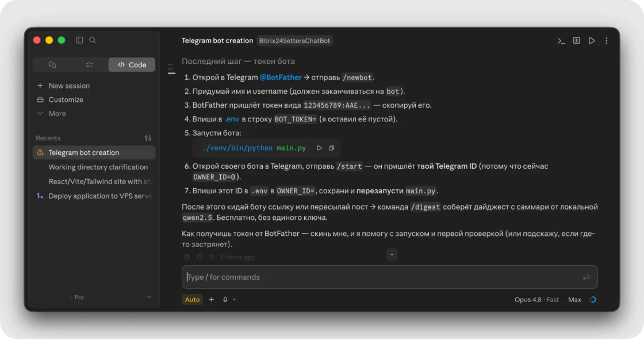The width and height of the screenshot is (644, 339).
Task: Open the .env file link in step 4
Action: 232,119
